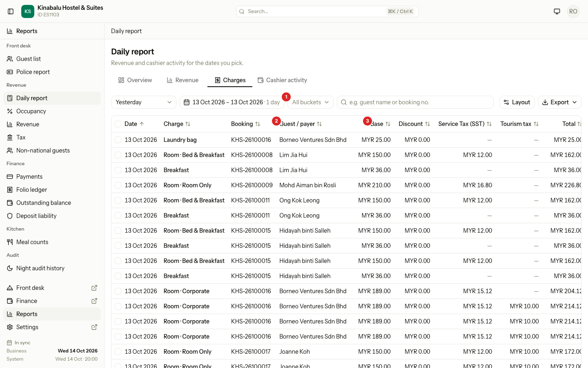
Task: Open Occupancy report in sidebar
Action: pyautogui.click(x=52, y=111)
